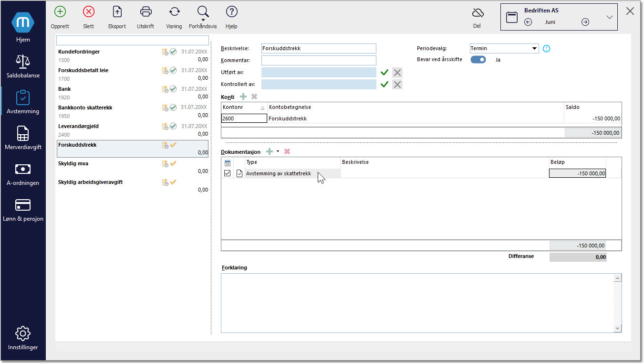Open Hjelp question mark icon
The height and width of the screenshot is (364, 644).
click(231, 12)
